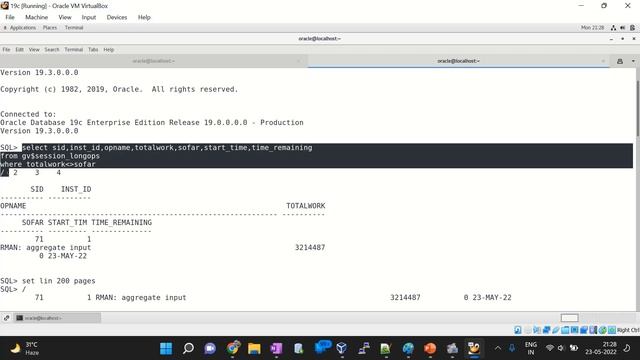Screen dimensions: 640x360
Task: Click the GNOME volume status icon
Action: (x=622, y=28)
